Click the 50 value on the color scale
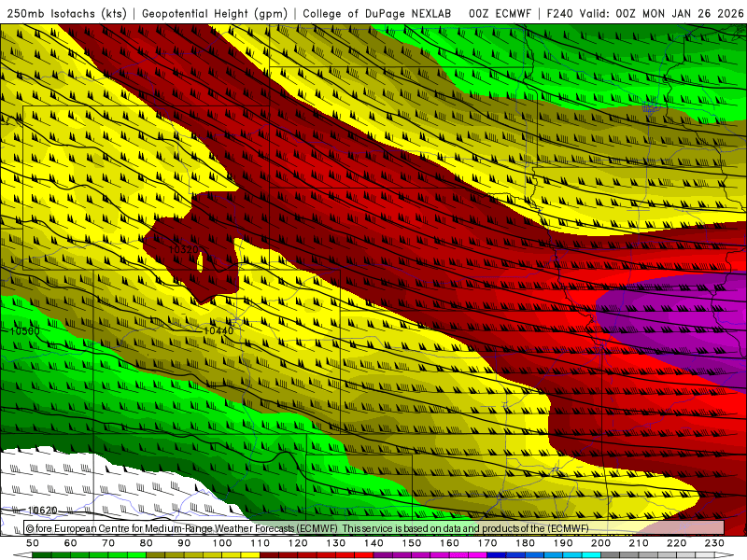This screenshot has width=747, height=560. click(x=33, y=543)
